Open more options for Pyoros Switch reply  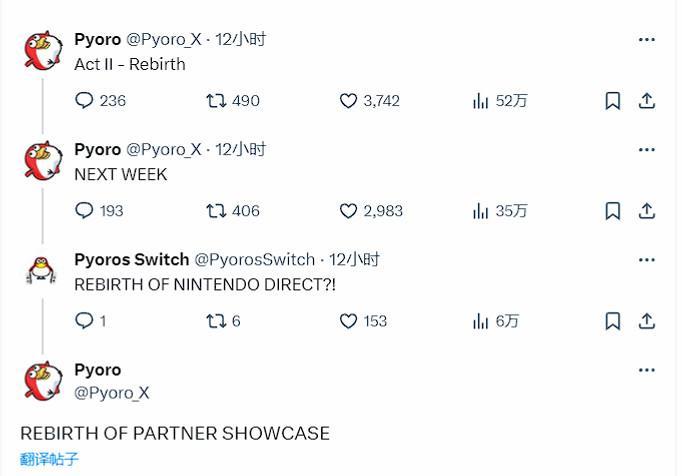pyautogui.click(x=647, y=259)
